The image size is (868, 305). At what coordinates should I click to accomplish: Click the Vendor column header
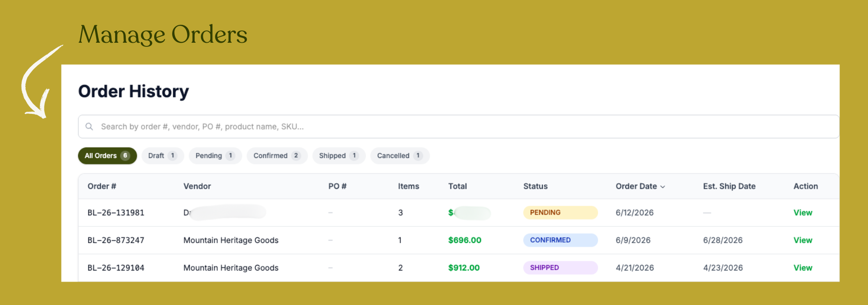(197, 186)
